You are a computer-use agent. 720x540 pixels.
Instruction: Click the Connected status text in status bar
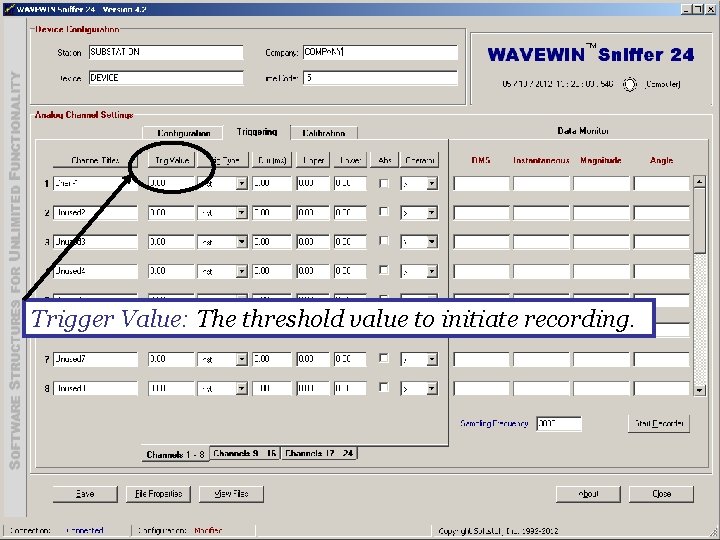click(x=84, y=531)
